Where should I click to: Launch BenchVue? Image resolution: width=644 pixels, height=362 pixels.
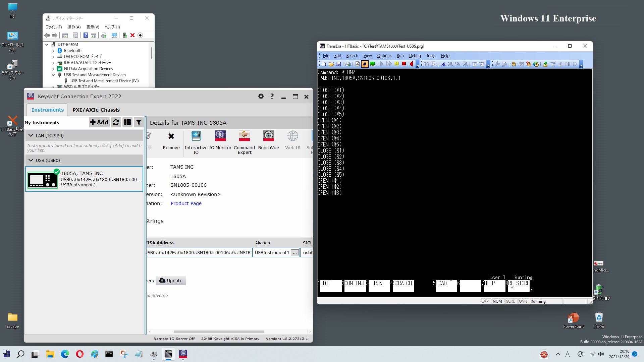[269, 141]
